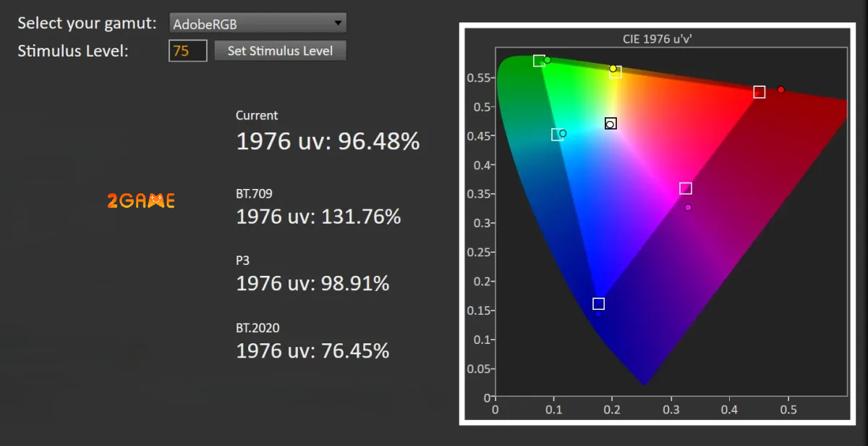Click the 2GAME logo
The width and height of the screenshot is (868, 446).
[x=141, y=201]
